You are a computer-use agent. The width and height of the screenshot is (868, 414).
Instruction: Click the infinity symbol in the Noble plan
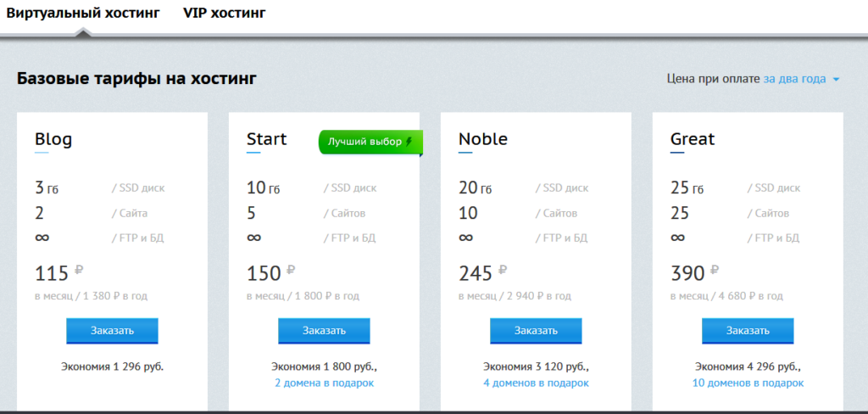[x=465, y=238]
